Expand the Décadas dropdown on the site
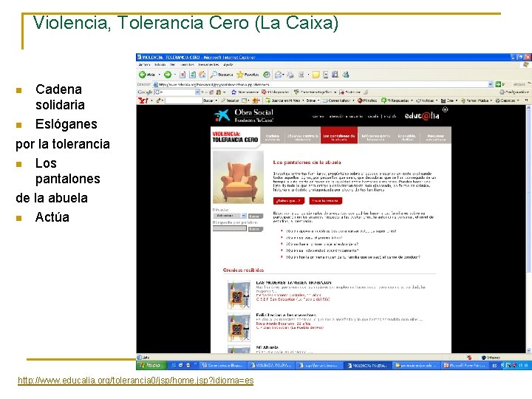 [x=244, y=216]
